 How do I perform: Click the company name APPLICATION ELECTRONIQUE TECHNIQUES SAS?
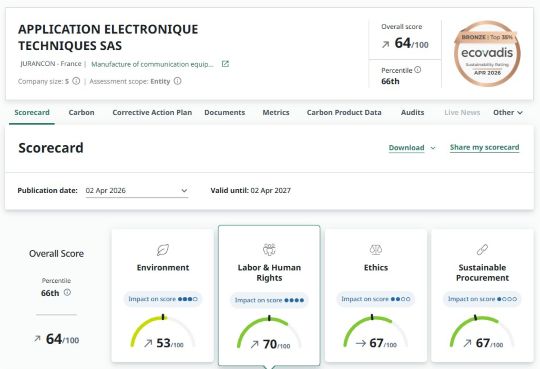(x=108, y=37)
